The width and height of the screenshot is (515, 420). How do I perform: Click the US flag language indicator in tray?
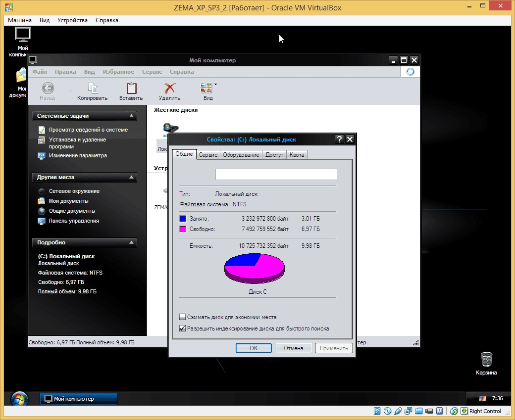[x=482, y=398]
